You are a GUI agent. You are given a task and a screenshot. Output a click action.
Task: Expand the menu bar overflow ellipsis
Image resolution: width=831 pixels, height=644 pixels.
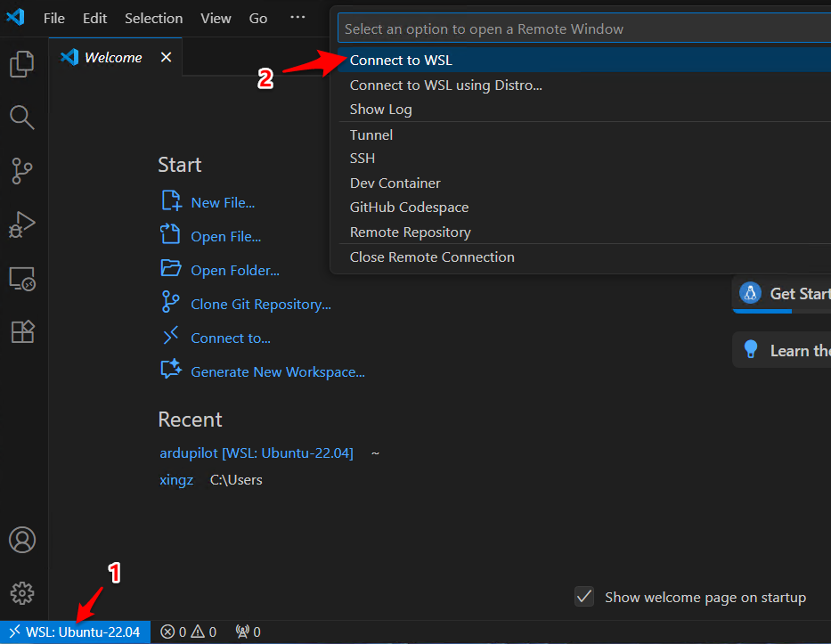(x=297, y=18)
